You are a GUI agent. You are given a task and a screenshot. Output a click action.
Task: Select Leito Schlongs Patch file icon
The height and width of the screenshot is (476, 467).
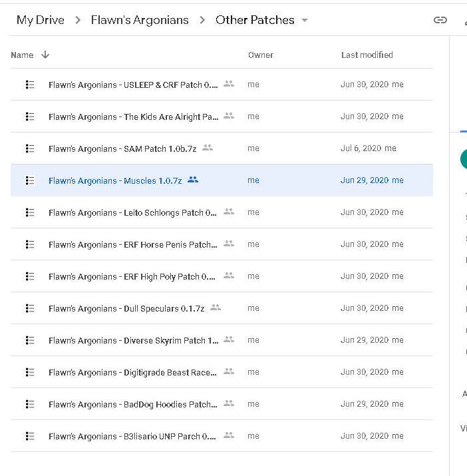coord(30,212)
